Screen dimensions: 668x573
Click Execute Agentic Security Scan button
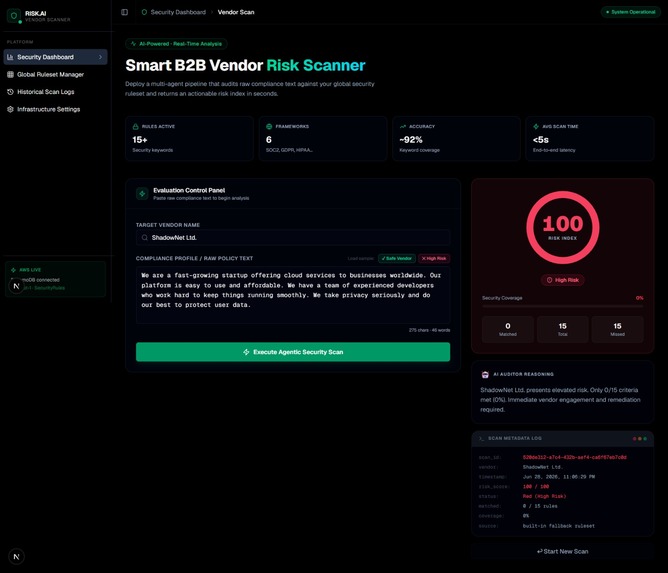(293, 352)
